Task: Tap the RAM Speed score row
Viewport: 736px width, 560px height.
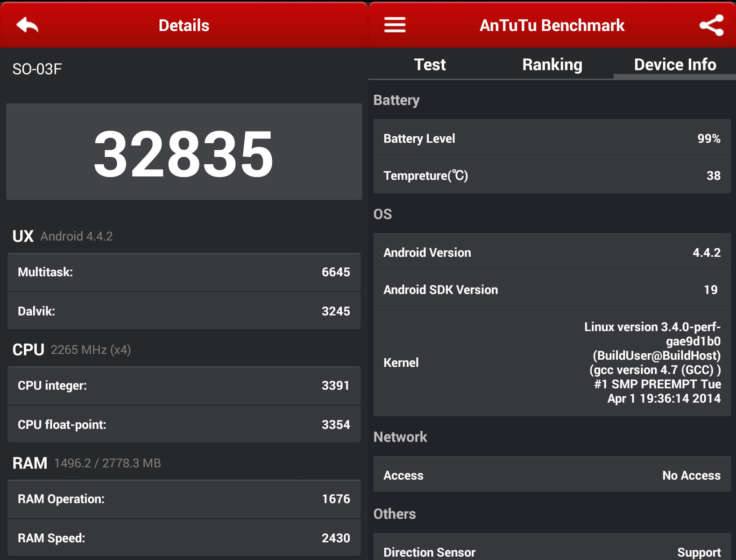Action: point(184,538)
